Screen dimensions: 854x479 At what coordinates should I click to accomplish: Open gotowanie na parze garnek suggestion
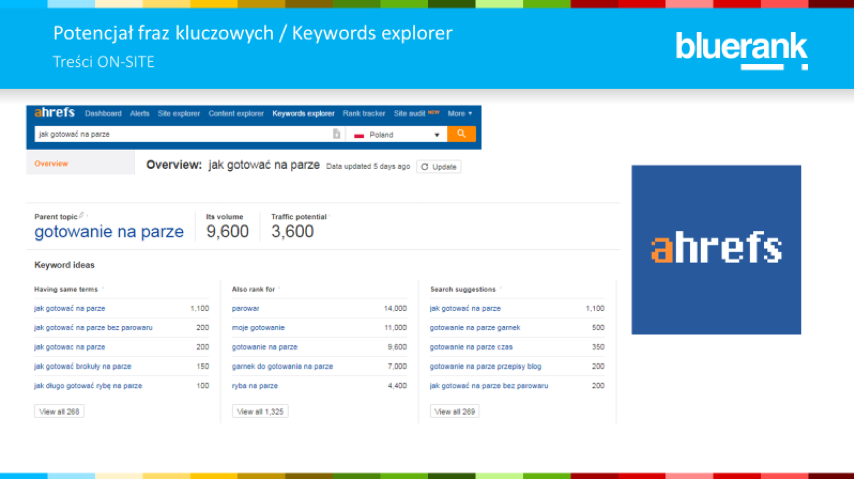pos(475,328)
